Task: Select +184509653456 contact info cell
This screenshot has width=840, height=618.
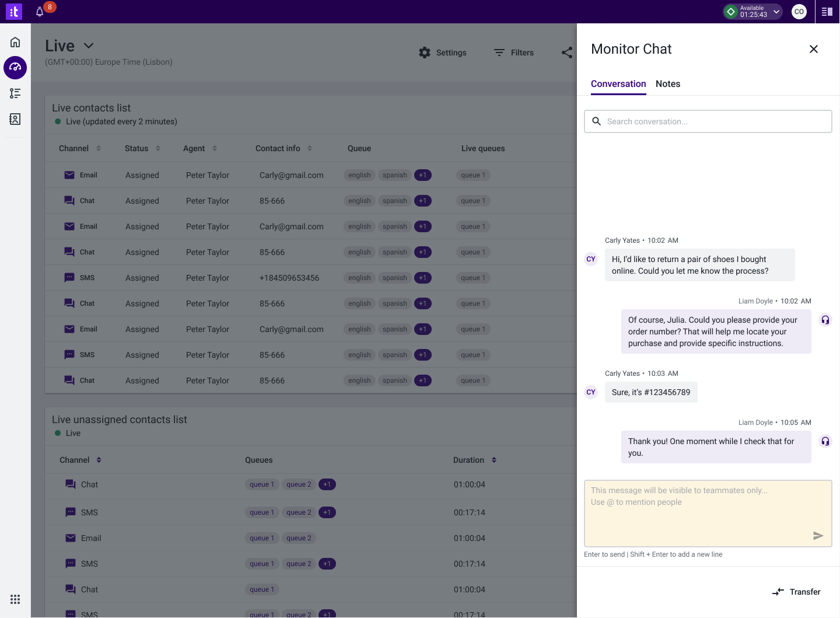Action: click(x=289, y=278)
